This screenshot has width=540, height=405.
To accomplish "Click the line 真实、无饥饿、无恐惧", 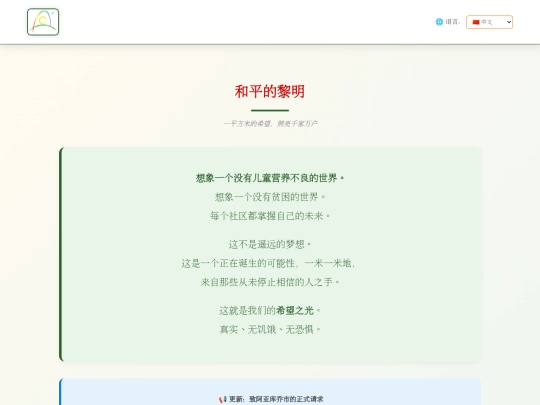I will (x=270, y=330).
